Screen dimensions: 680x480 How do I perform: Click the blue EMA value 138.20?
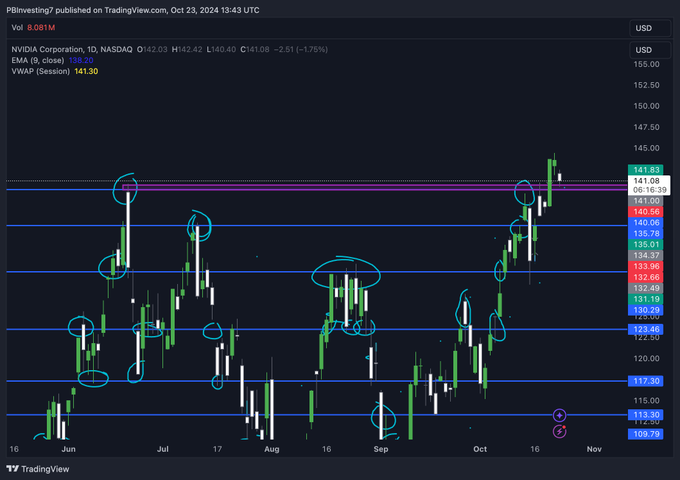click(81, 60)
